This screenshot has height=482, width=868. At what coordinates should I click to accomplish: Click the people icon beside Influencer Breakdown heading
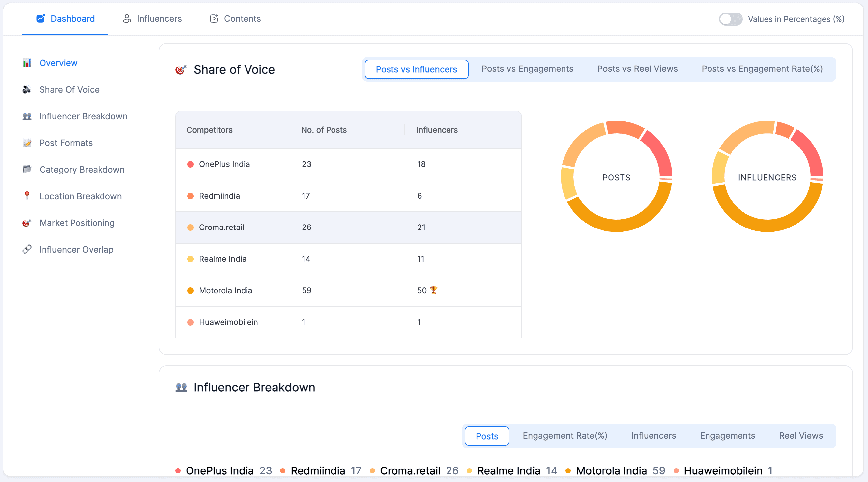click(x=181, y=388)
